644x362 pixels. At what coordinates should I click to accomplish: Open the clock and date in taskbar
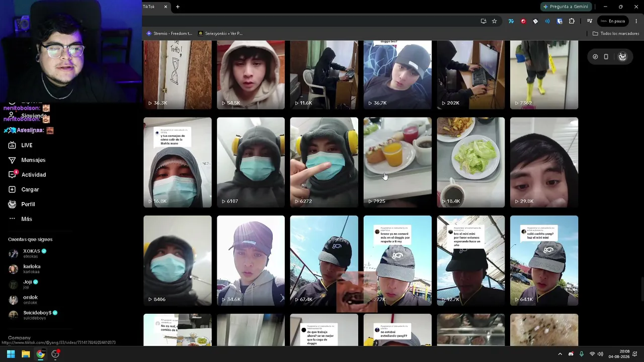[x=619, y=354]
